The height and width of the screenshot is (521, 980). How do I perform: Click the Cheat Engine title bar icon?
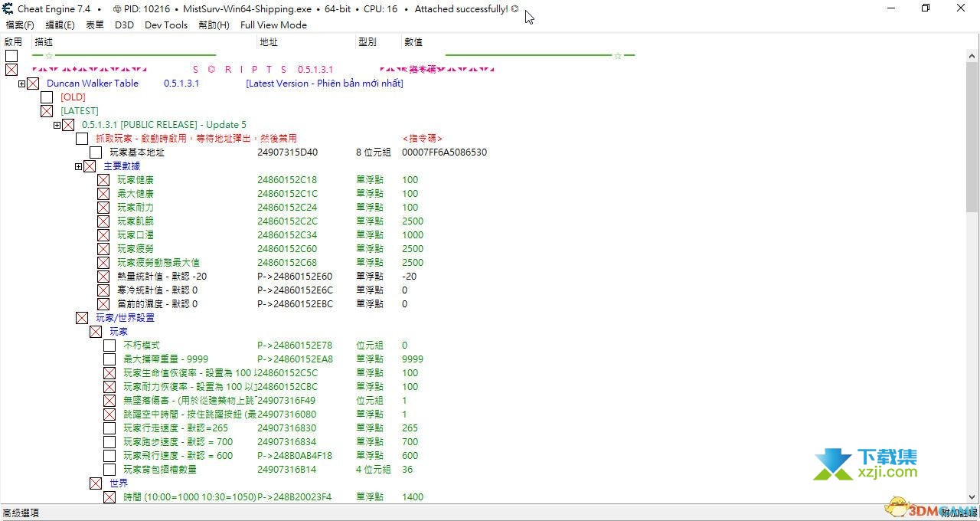8,8
